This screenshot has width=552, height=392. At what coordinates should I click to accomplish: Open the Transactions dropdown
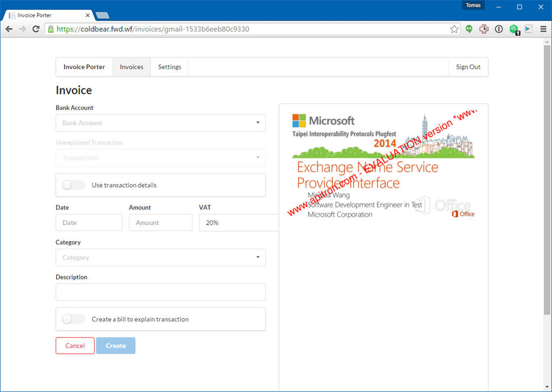point(161,158)
